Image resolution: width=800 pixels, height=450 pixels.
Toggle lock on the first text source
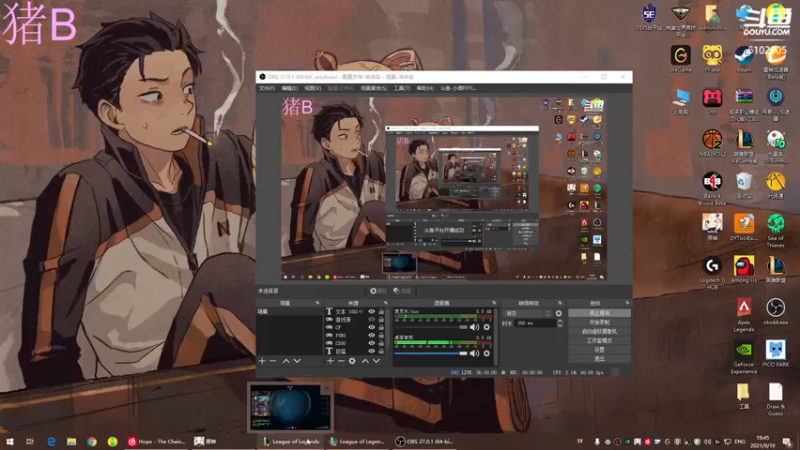[x=381, y=311]
